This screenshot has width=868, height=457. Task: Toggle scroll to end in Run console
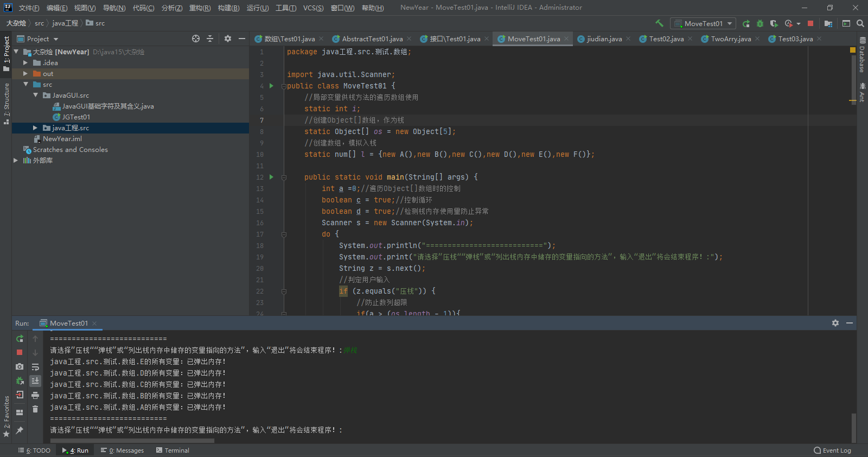pyautogui.click(x=35, y=381)
